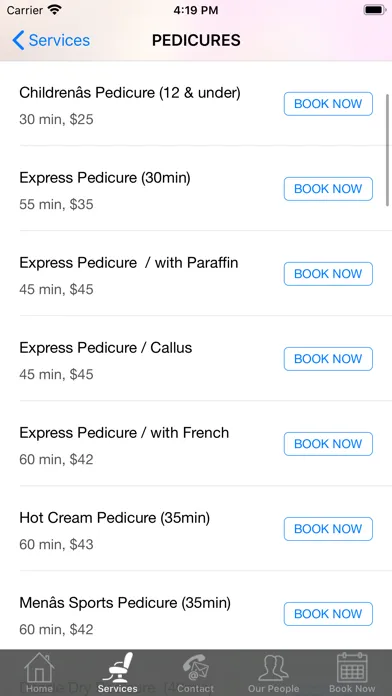Tap the back chevron beside Services

[x=18, y=40]
